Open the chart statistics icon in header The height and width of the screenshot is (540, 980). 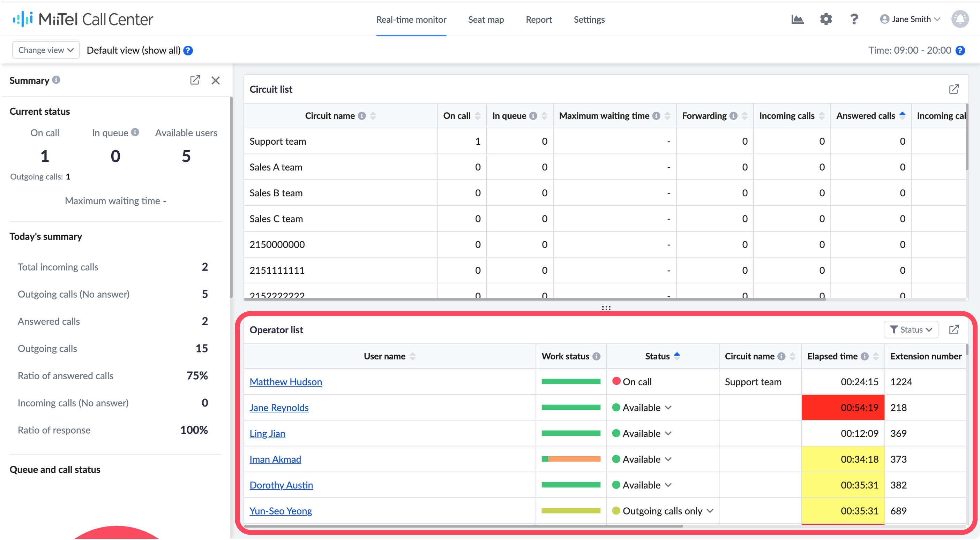click(797, 19)
